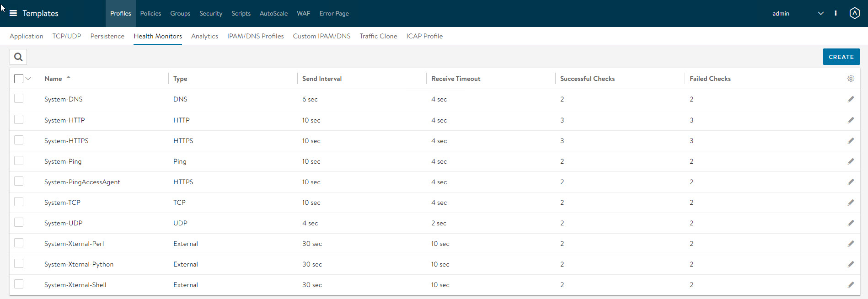Select the System-HTTP row checkbox
Image resolution: width=868 pixels, height=299 pixels.
(19, 120)
